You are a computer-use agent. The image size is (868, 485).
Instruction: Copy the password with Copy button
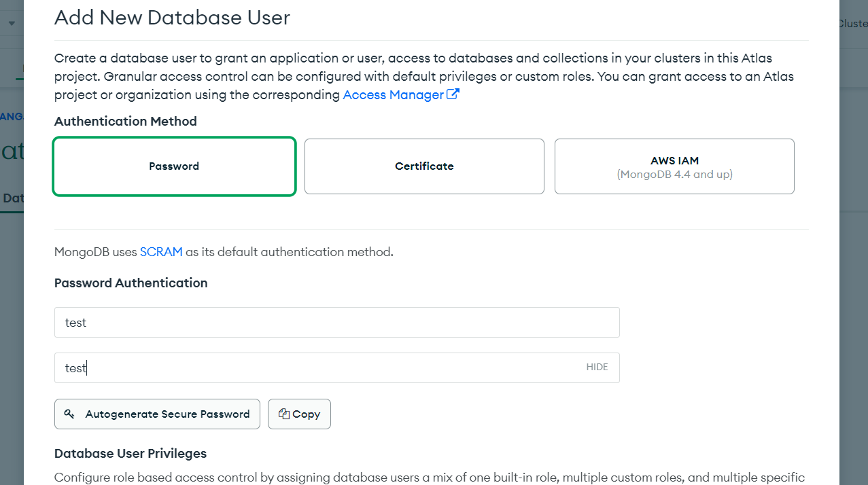click(299, 414)
